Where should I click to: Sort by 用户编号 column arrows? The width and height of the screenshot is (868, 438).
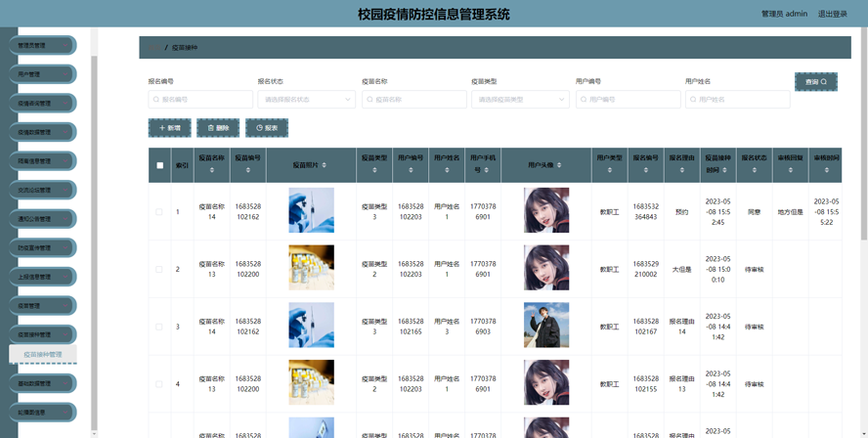coord(411,170)
